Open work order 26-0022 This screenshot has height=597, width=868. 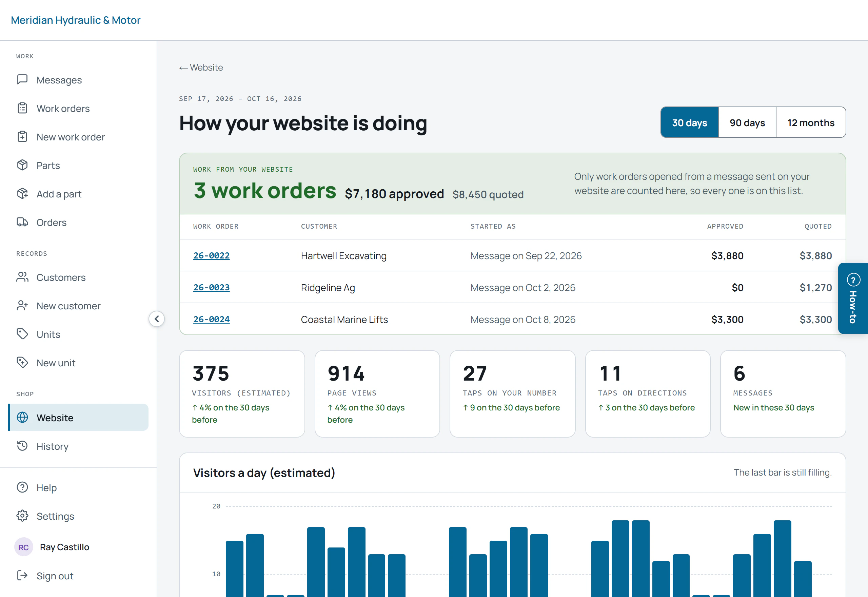pos(211,255)
